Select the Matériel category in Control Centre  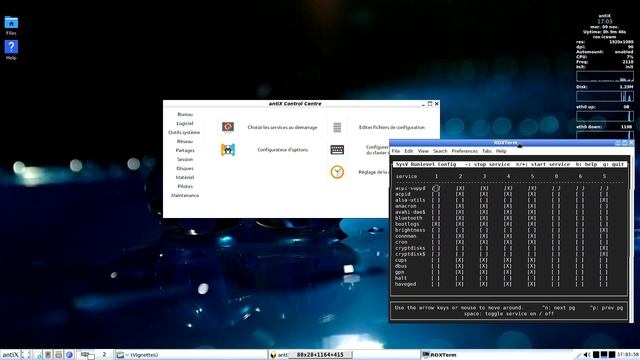click(x=185, y=177)
